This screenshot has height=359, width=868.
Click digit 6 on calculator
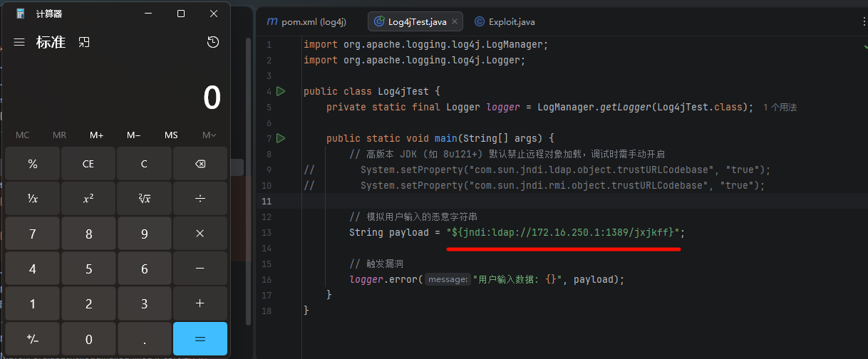[x=144, y=269]
